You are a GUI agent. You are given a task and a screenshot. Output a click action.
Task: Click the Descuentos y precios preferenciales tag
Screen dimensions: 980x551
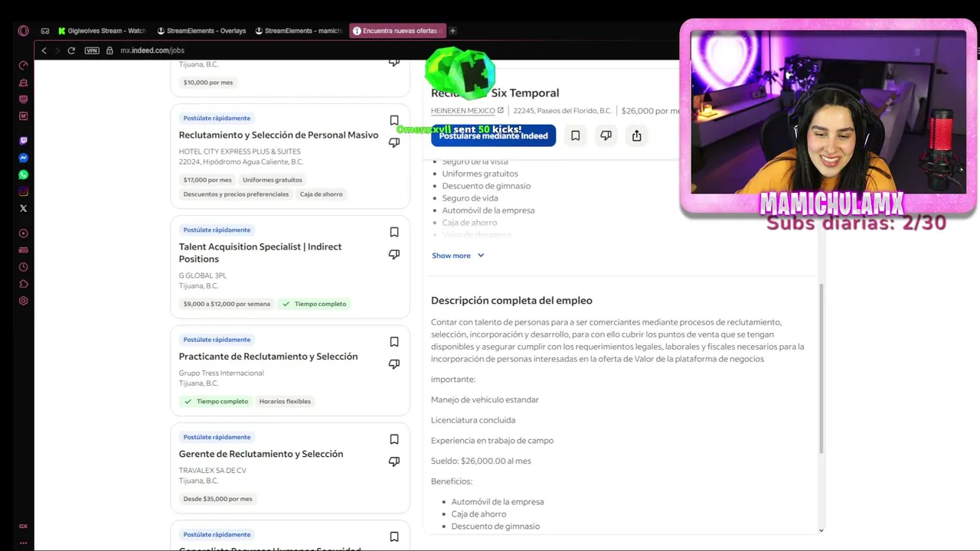[x=236, y=194]
